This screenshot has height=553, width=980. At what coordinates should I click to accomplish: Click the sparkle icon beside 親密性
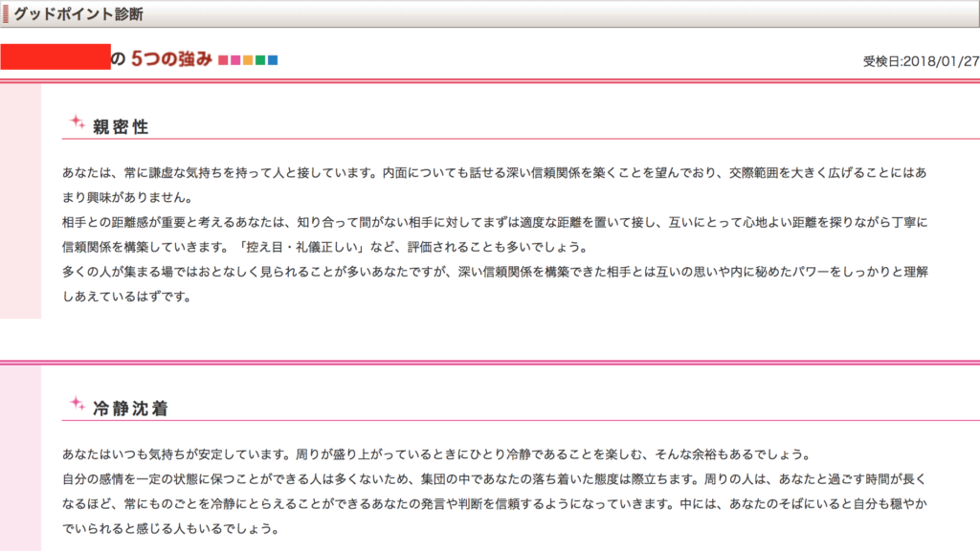77,122
